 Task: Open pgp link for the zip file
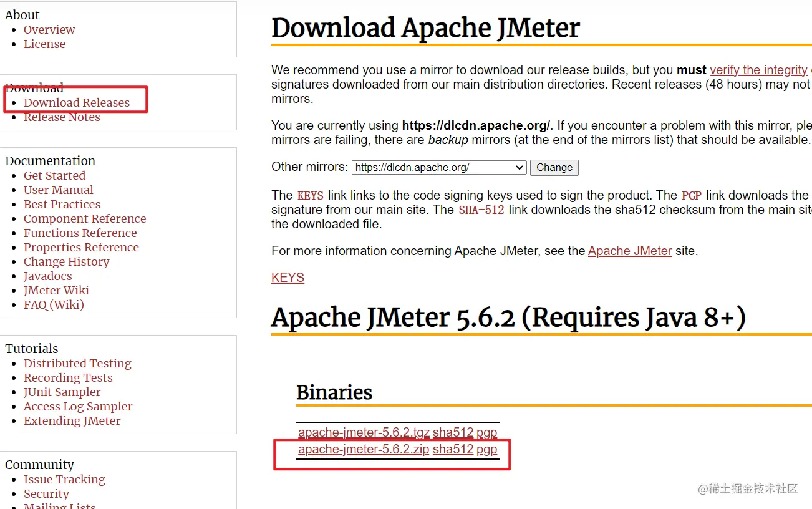pyautogui.click(x=486, y=450)
